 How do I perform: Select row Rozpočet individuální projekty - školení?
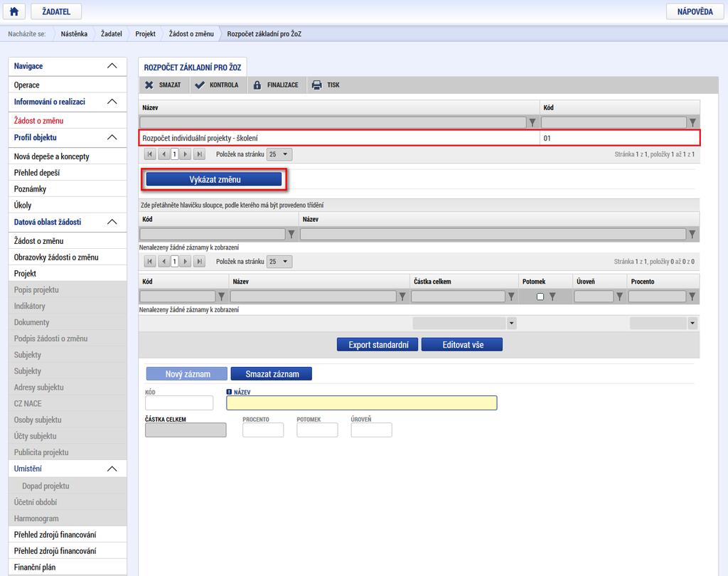click(419, 138)
